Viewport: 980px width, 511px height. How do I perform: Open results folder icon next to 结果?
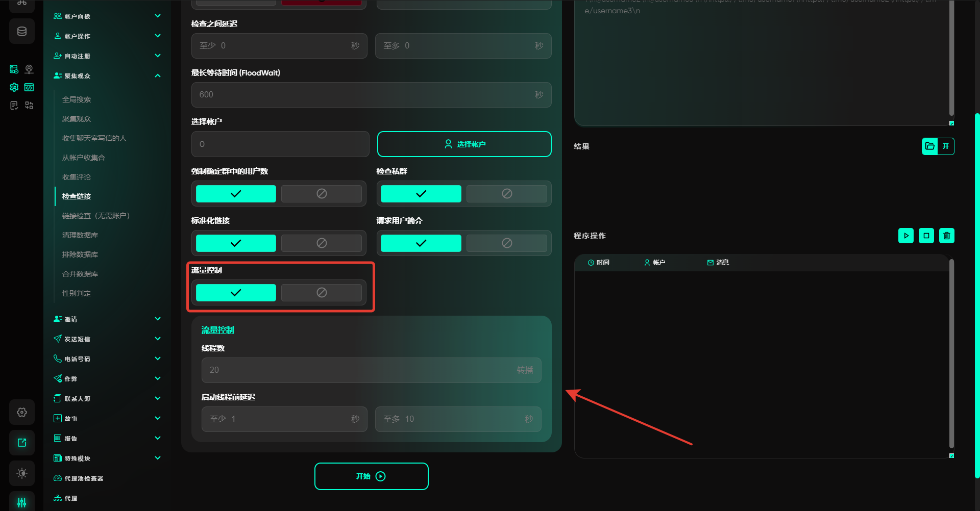coord(929,146)
